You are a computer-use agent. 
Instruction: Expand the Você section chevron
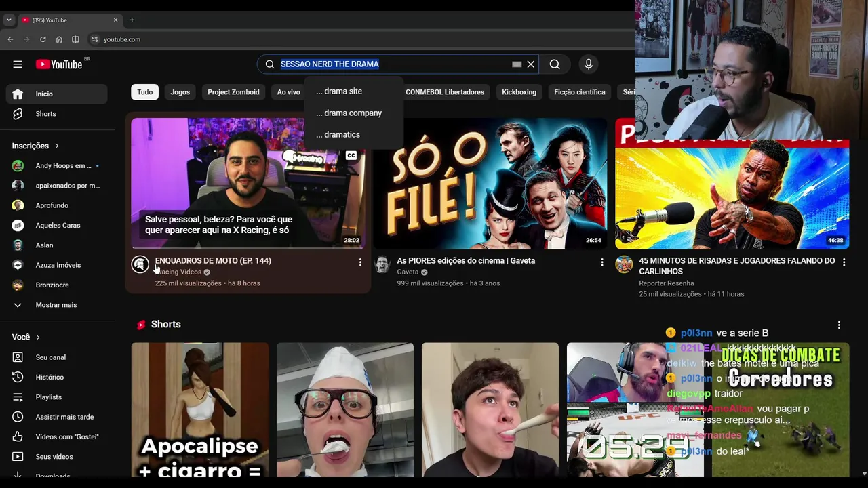click(38, 337)
